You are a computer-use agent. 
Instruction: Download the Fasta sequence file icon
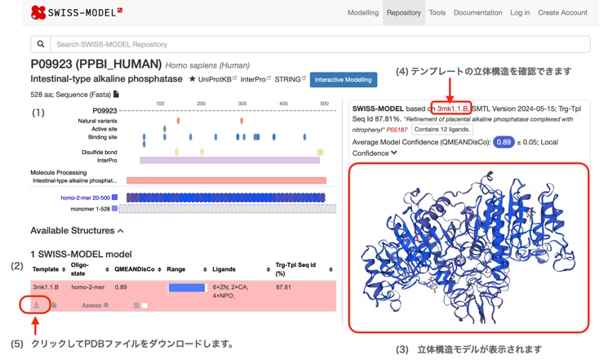117,94
